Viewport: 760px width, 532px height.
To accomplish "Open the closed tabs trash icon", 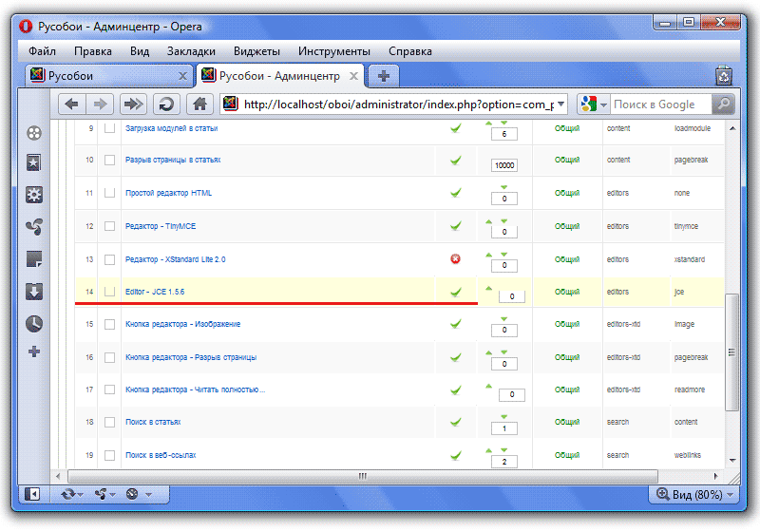I will [724, 76].
